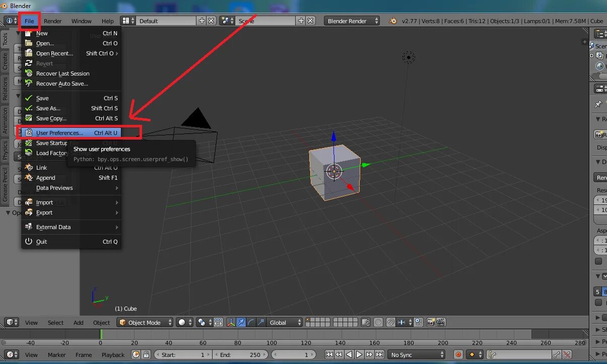
Task: Click the Default screen layout name field
Action: [166, 21]
